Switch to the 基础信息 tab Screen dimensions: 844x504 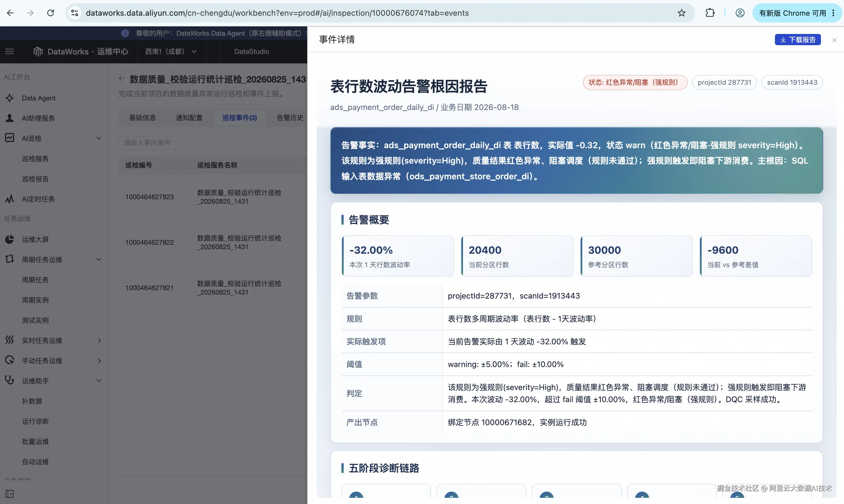[142, 118]
